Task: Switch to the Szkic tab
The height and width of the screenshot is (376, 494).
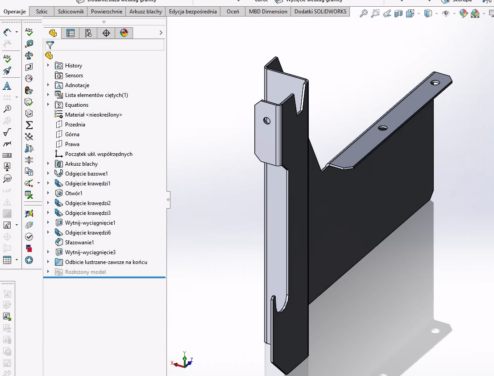Action: tap(42, 12)
